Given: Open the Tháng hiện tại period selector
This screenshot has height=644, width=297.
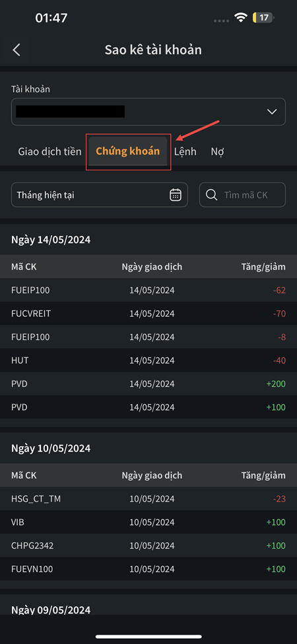Looking at the screenshot, I should 99,195.
